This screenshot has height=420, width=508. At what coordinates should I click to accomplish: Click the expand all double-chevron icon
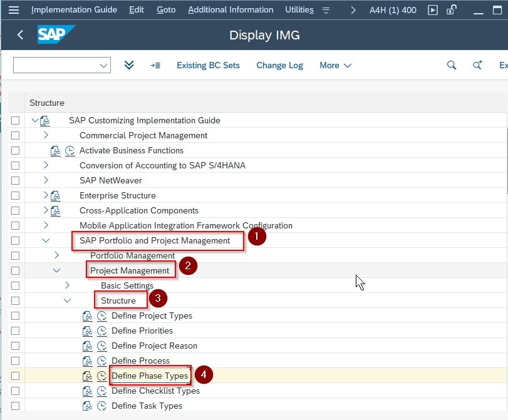[129, 65]
